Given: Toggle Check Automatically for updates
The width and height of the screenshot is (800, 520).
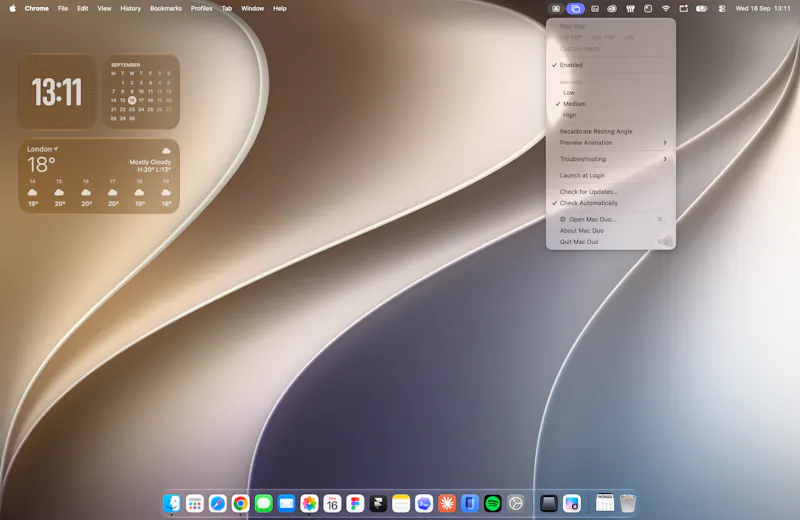Looking at the screenshot, I should click(x=611, y=203).
